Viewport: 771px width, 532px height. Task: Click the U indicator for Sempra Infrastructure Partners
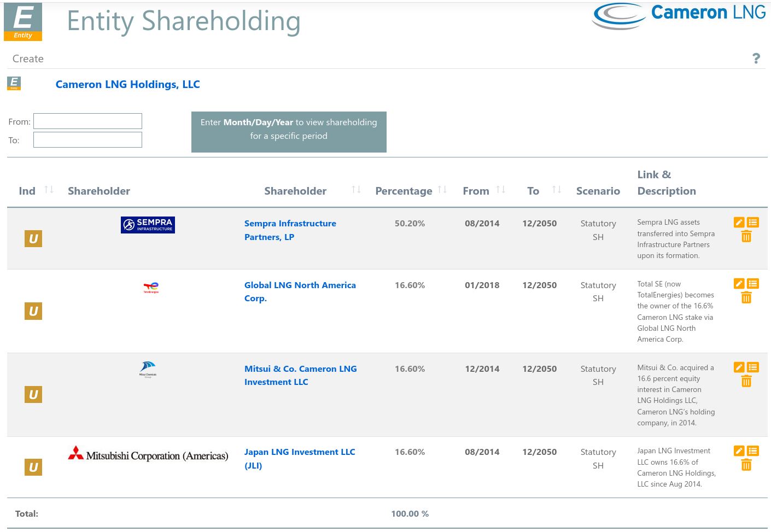pos(33,238)
